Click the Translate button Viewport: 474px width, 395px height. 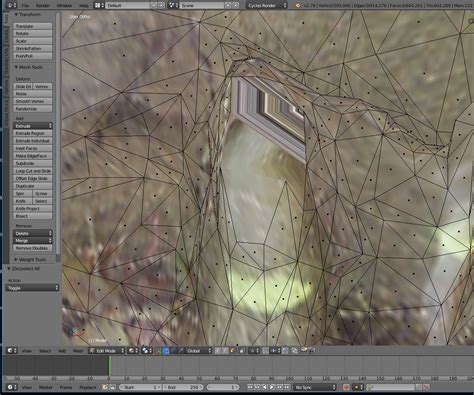(x=33, y=26)
